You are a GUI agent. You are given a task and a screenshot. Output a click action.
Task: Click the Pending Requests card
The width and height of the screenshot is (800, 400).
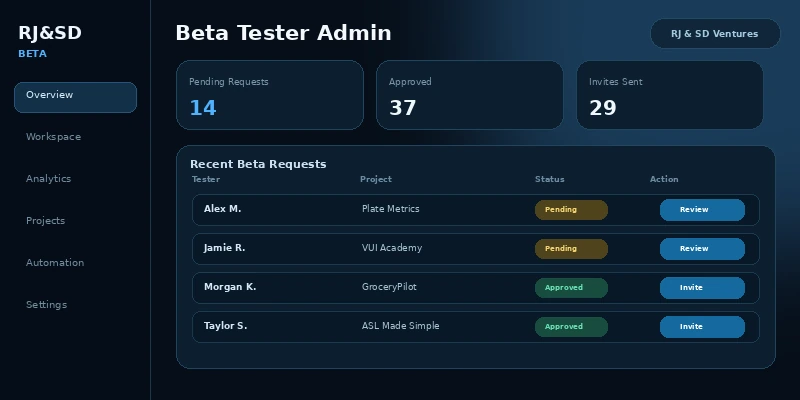[270, 95]
